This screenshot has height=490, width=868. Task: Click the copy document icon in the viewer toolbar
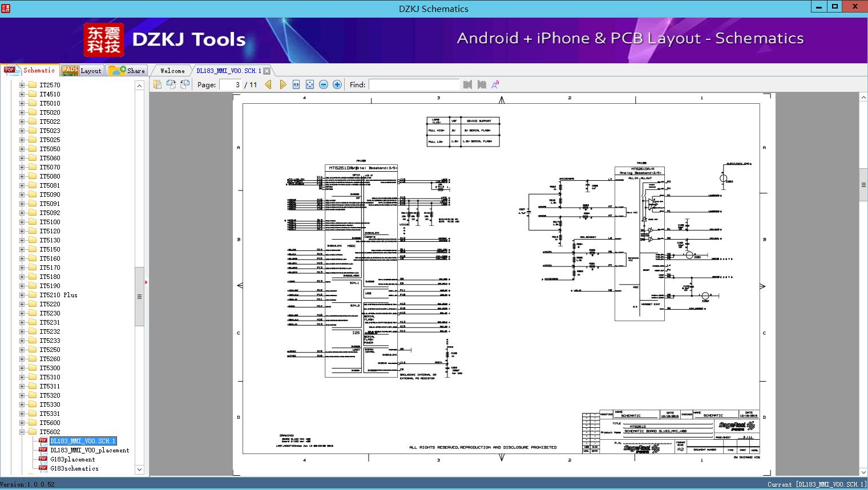tap(158, 84)
